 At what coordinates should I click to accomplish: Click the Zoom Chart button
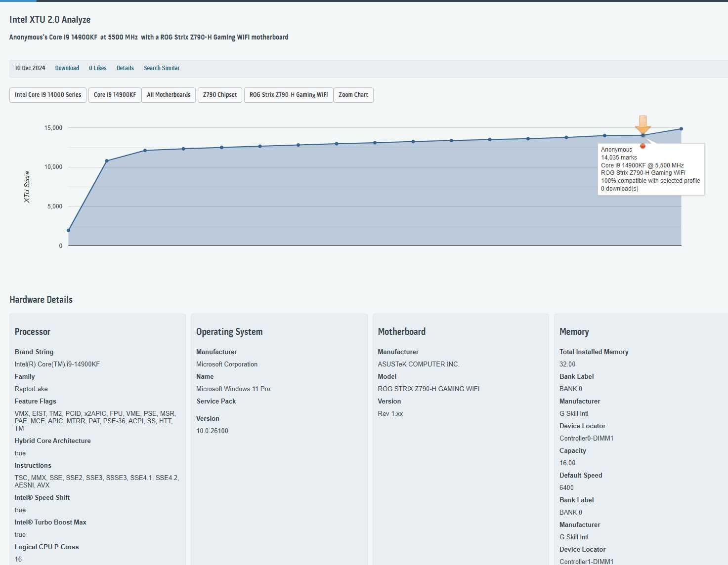[x=353, y=95]
